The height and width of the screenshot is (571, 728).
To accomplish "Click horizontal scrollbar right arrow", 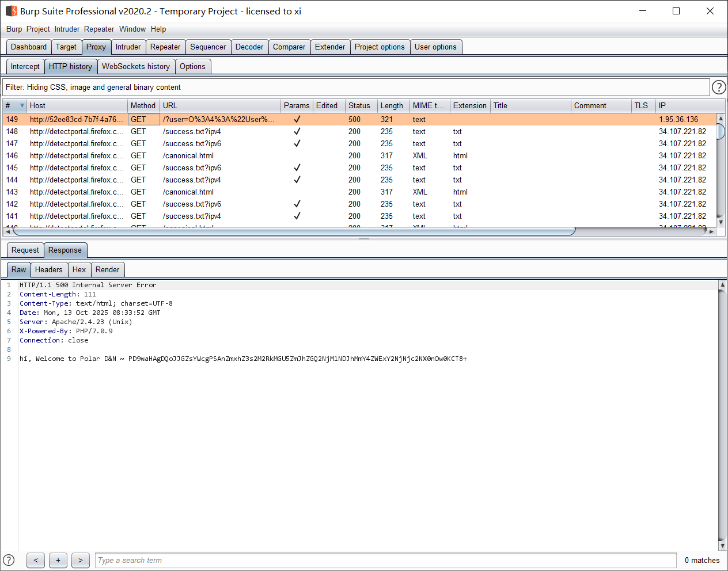I will [x=711, y=232].
